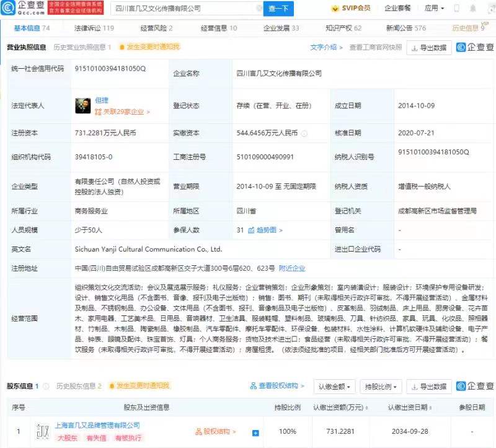
Task: Select the contribution date 2034-09-28
Action: (x=410, y=431)
